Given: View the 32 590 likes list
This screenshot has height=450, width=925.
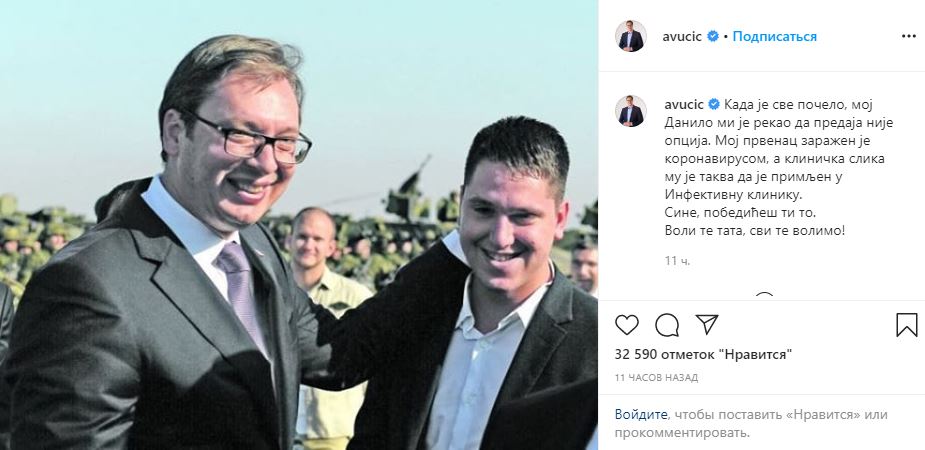Looking at the screenshot, I should click(x=703, y=354).
